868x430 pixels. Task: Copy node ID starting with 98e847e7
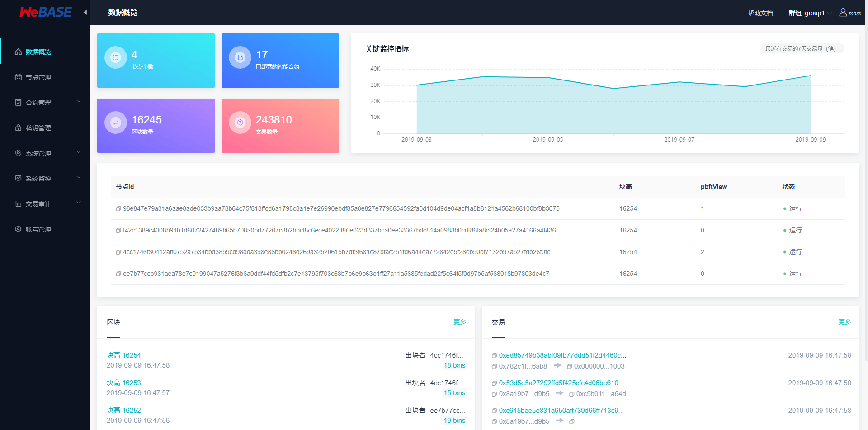coord(118,209)
